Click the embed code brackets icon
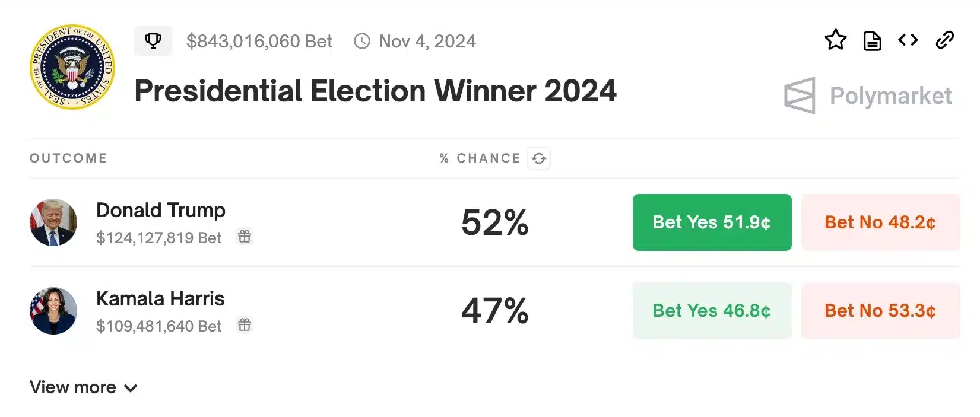This screenshot has width=980, height=417. [908, 40]
